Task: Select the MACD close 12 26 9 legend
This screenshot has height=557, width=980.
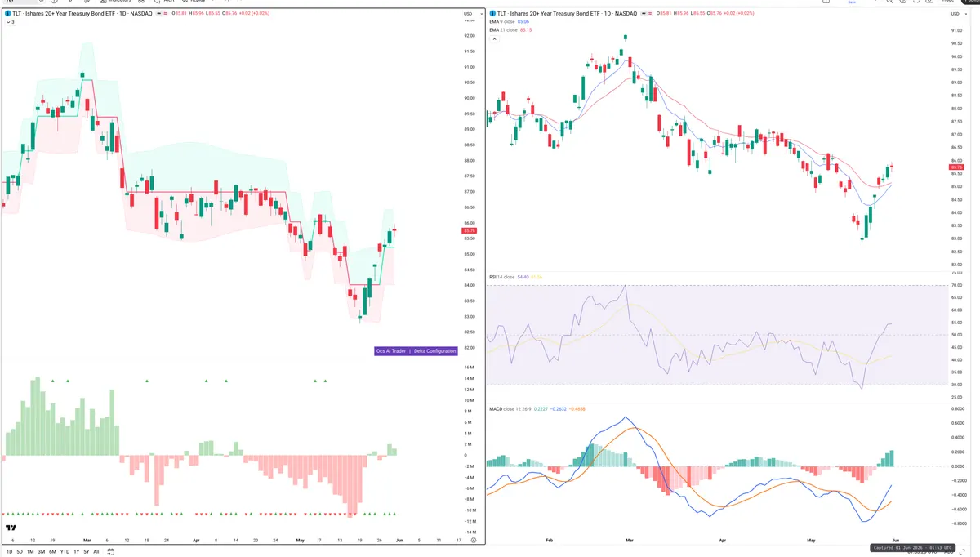Action: click(x=509, y=408)
